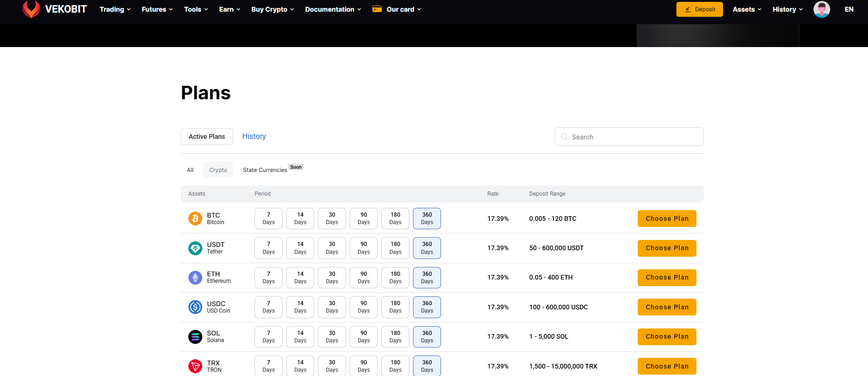Click the Deposit Range column header
This screenshot has width=868, height=376.
pyautogui.click(x=547, y=194)
